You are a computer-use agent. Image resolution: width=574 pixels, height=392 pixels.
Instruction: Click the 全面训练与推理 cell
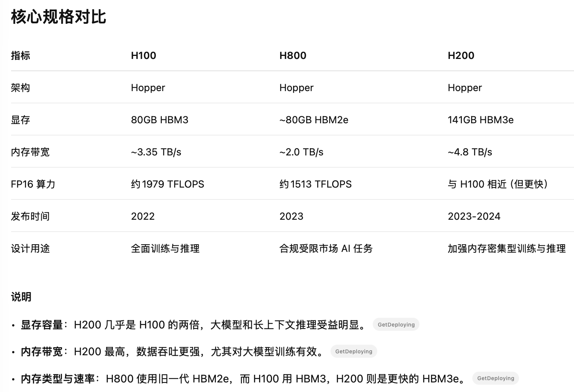coord(165,248)
